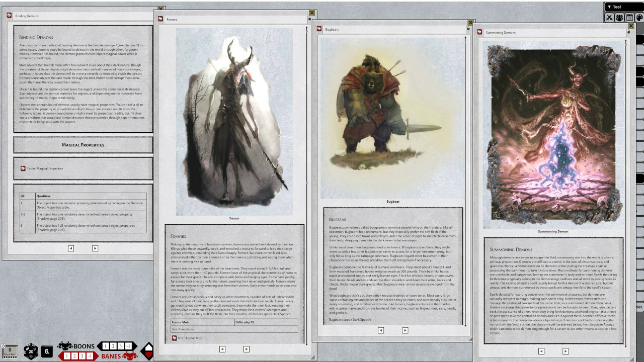
Task: Click the red book icon on the Binding Demons header
Action: (9, 15)
